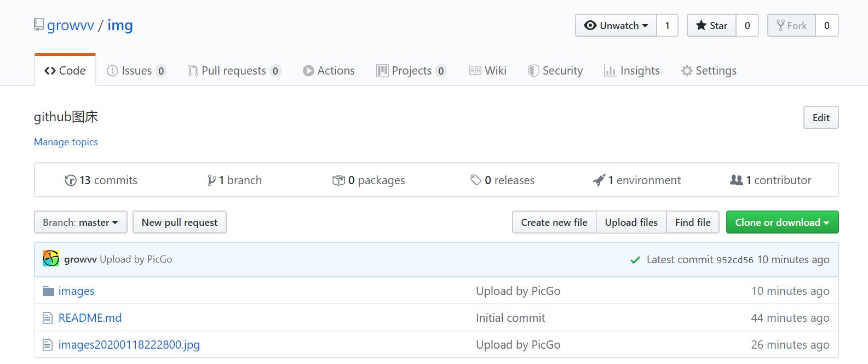868x364 pixels.
Task: Click the environment rocket icon
Action: point(599,180)
